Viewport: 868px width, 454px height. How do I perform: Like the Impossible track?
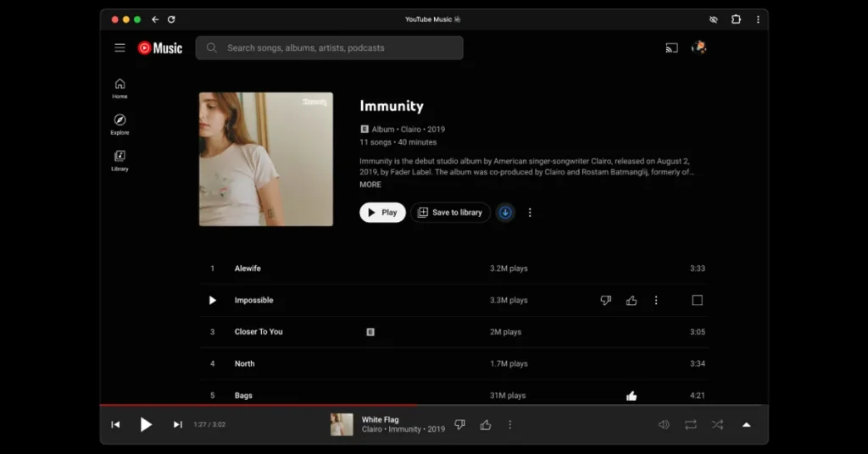[x=631, y=301]
